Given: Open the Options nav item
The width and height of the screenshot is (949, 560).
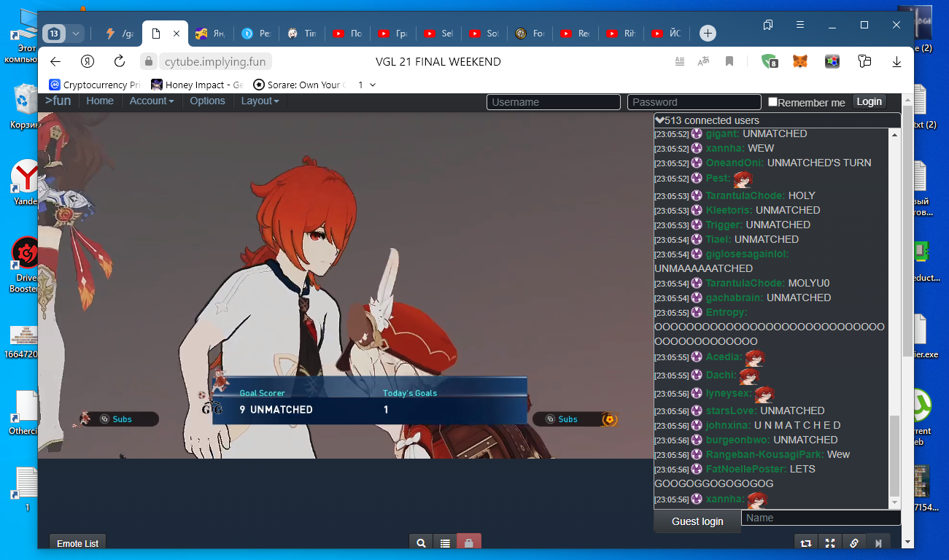Looking at the screenshot, I should [x=207, y=101].
